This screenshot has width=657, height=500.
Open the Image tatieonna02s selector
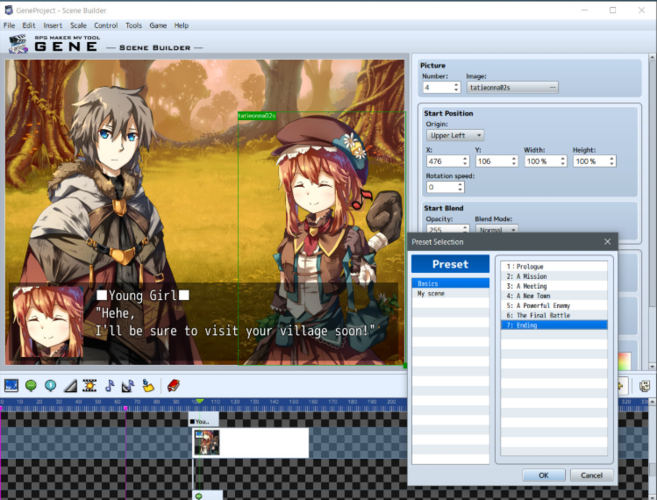(x=512, y=88)
